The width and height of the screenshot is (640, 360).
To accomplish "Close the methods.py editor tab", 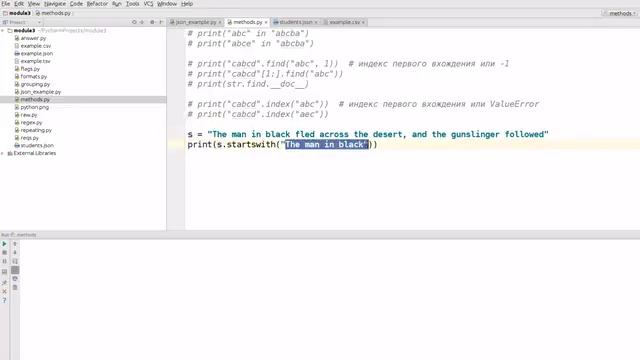I will point(266,22).
